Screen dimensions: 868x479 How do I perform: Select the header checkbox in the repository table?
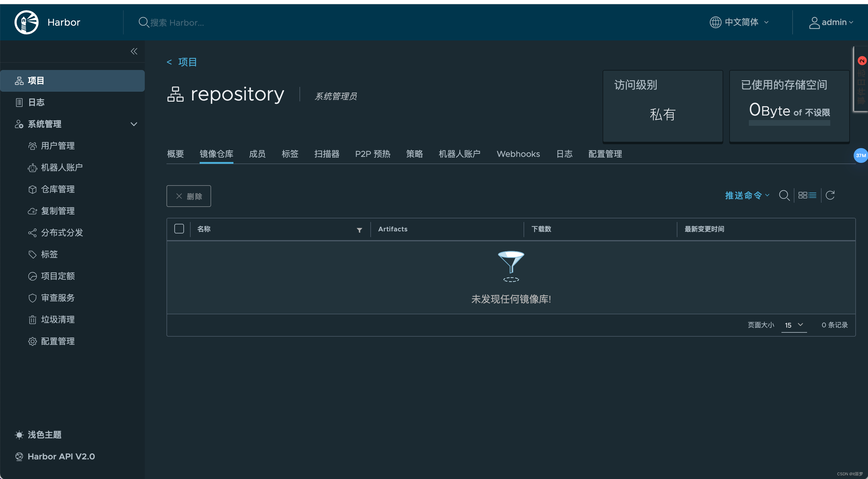(179, 229)
